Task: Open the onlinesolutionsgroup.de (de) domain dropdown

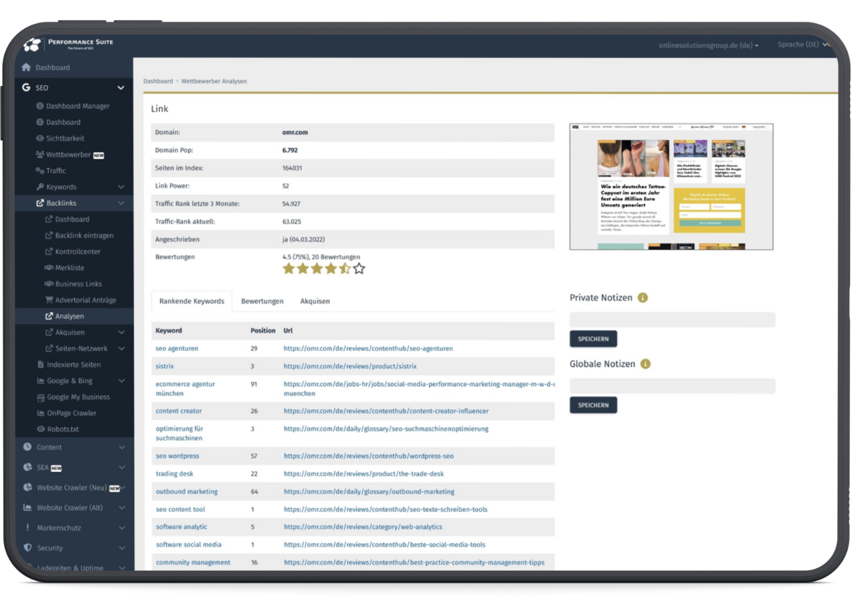Action: tap(709, 45)
